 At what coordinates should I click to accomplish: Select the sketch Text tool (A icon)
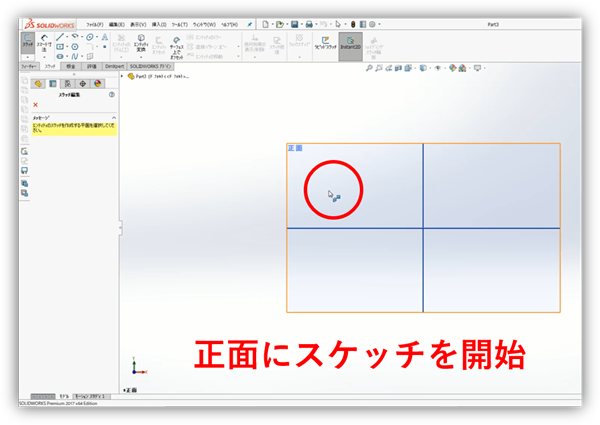point(104,37)
